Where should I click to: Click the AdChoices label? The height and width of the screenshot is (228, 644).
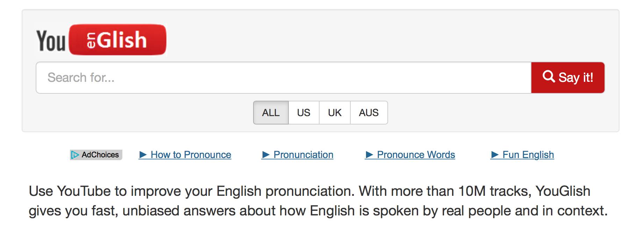100,155
